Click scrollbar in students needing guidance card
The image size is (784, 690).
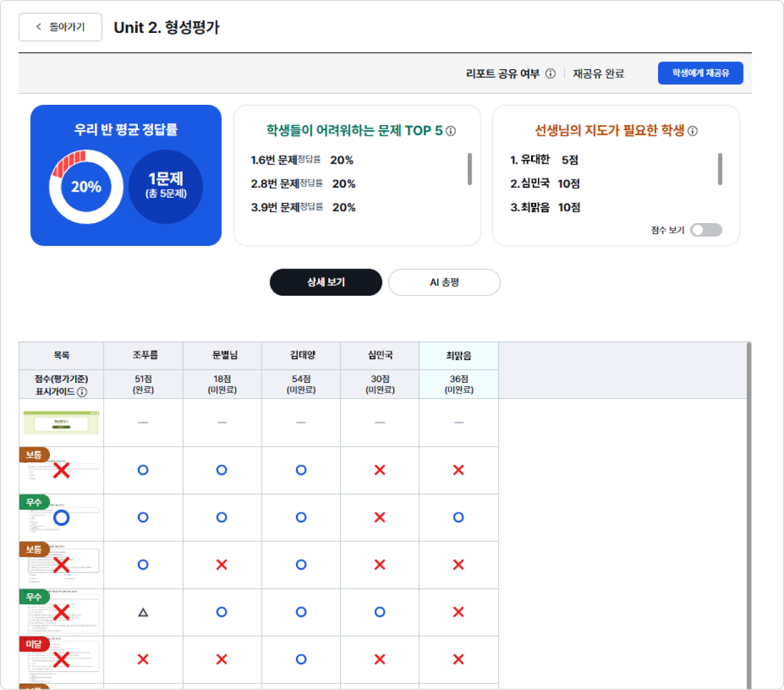tap(720, 169)
